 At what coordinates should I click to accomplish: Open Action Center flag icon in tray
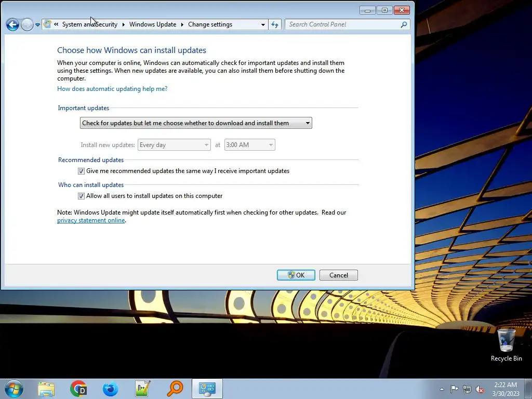[x=454, y=389]
